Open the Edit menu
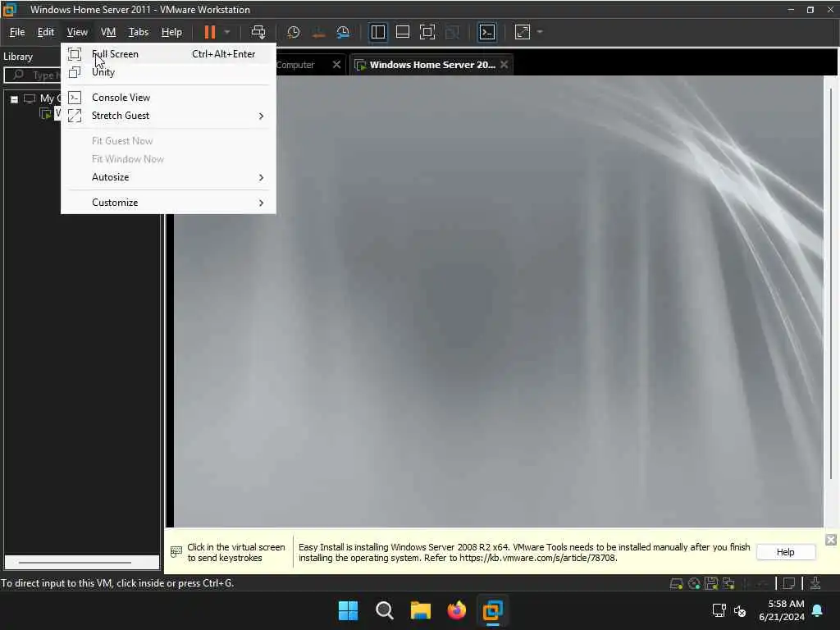Screen dimensions: 840x630 click(46, 32)
